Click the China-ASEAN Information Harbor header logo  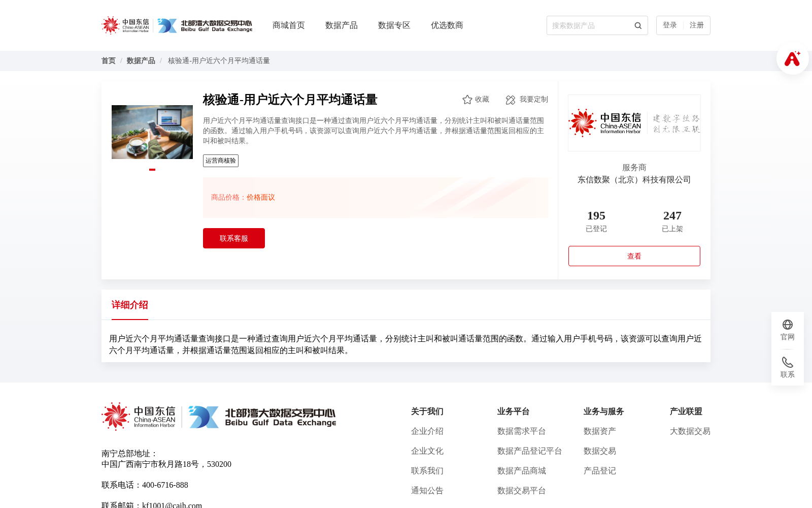point(125,25)
